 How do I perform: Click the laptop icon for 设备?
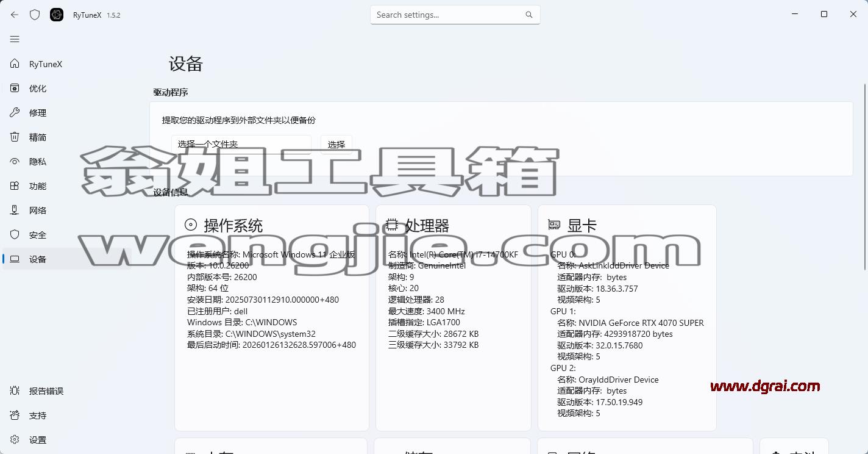click(15, 259)
